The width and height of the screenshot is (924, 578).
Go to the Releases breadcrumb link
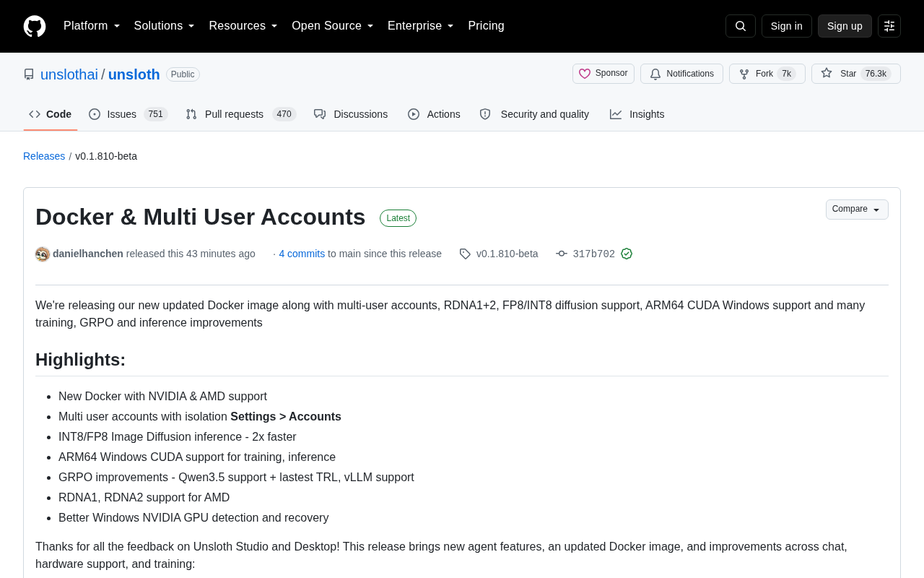point(44,156)
